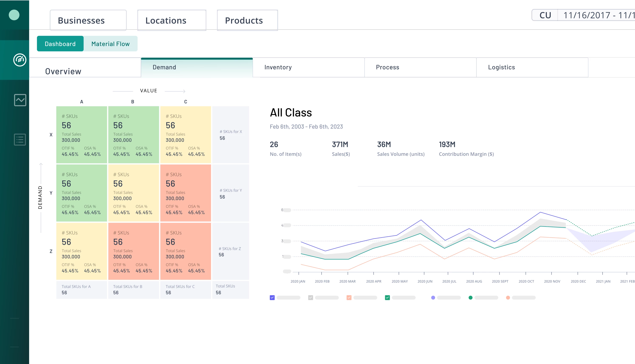This screenshot has height=364, width=635.
Task: Click the peach dot legend marker
Action: 508,297
